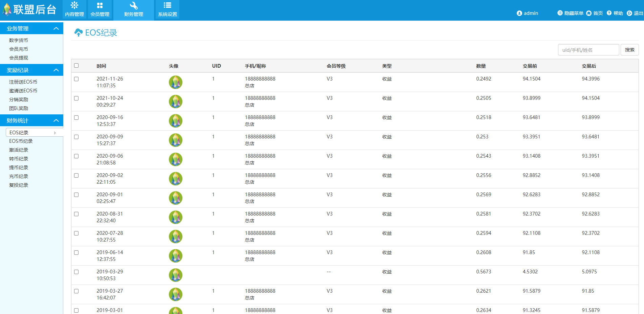Check the row dated 2019-06-14
The height and width of the screenshot is (314, 644).
[x=76, y=252]
